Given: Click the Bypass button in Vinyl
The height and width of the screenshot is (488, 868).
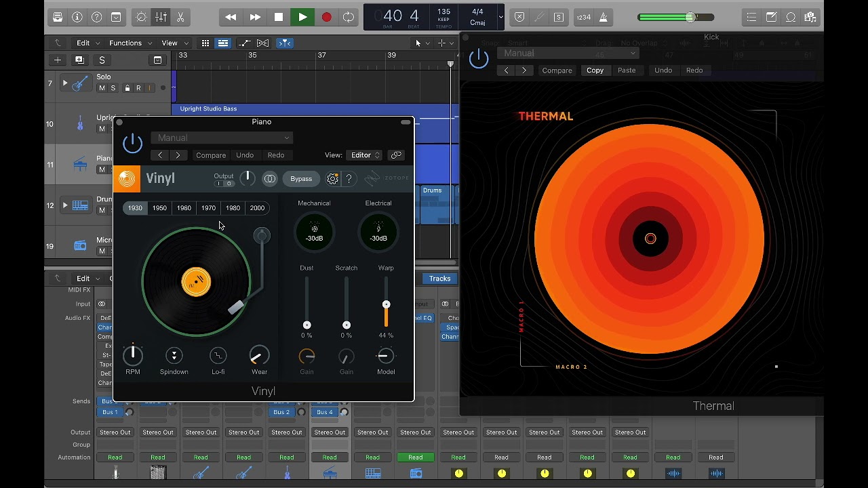Looking at the screenshot, I should (x=301, y=179).
